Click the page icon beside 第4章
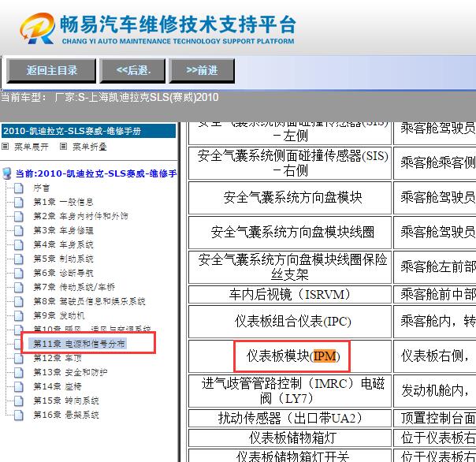 click(x=19, y=244)
